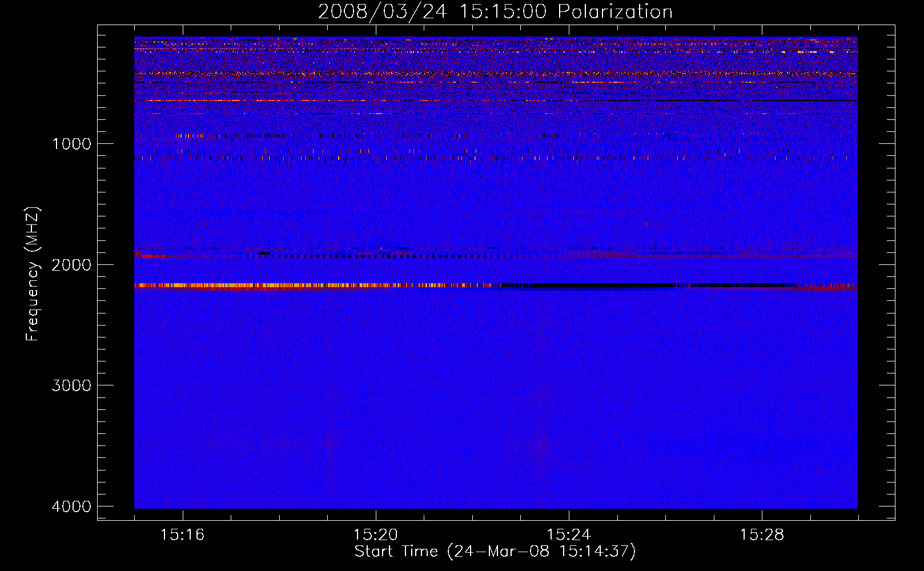This screenshot has width=924, height=571.
Task: Click the red left end of the 1900 MHz band
Action: click(x=148, y=256)
